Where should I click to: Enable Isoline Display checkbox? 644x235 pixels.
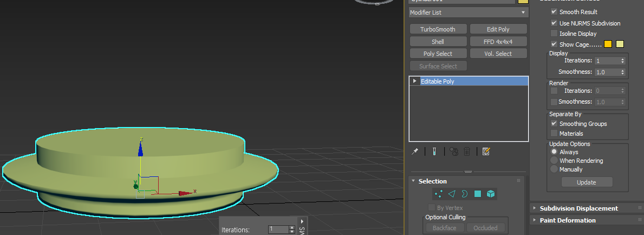(554, 33)
